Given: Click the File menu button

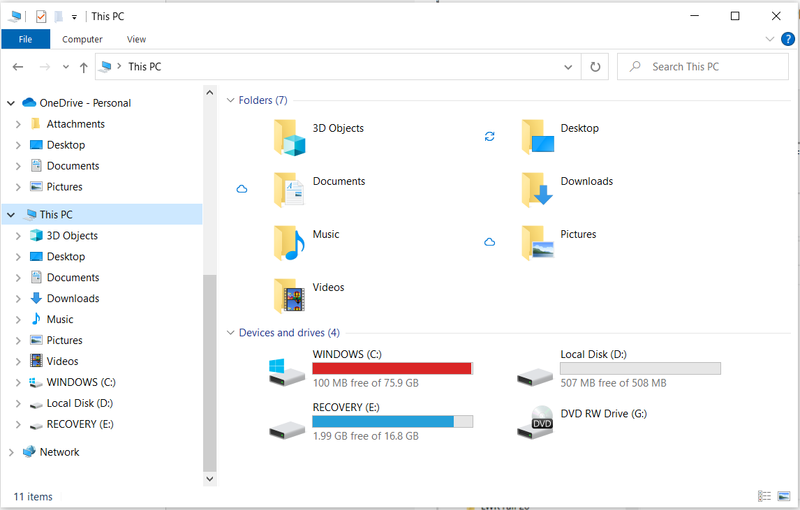Looking at the screenshot, I should click(x=25, y=39).
